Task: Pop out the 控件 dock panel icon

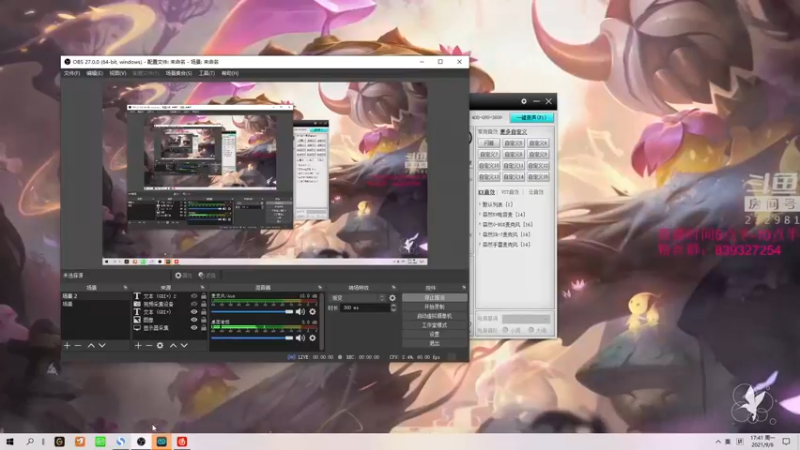Action: [x=464, y=288]
